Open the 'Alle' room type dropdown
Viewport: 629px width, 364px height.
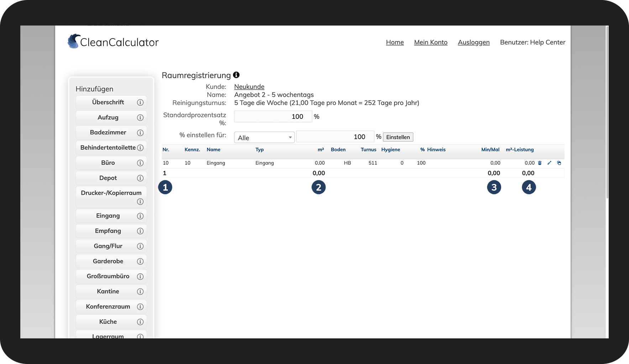[264, 137]
